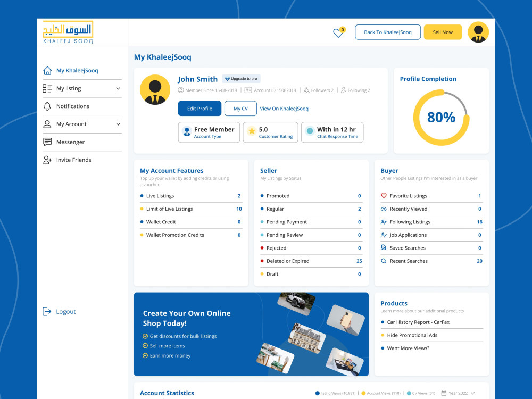Click the Edit Profile button
The height and width of the screenshot is (399, 532).
199,109
